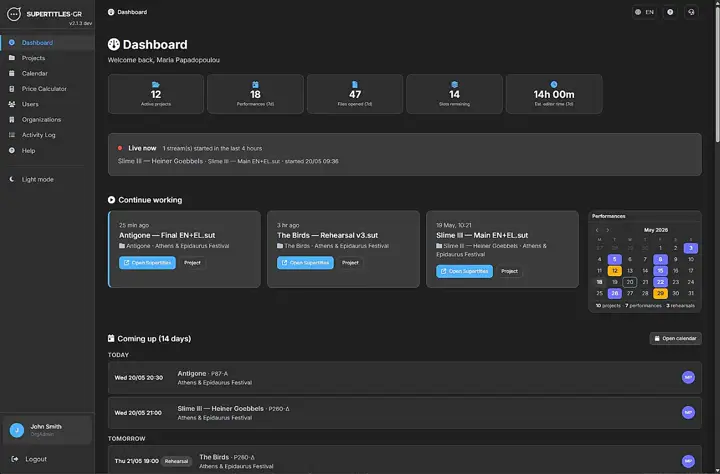Click the red Live now indicator dot
720x474 pixels.
(120, 148)
